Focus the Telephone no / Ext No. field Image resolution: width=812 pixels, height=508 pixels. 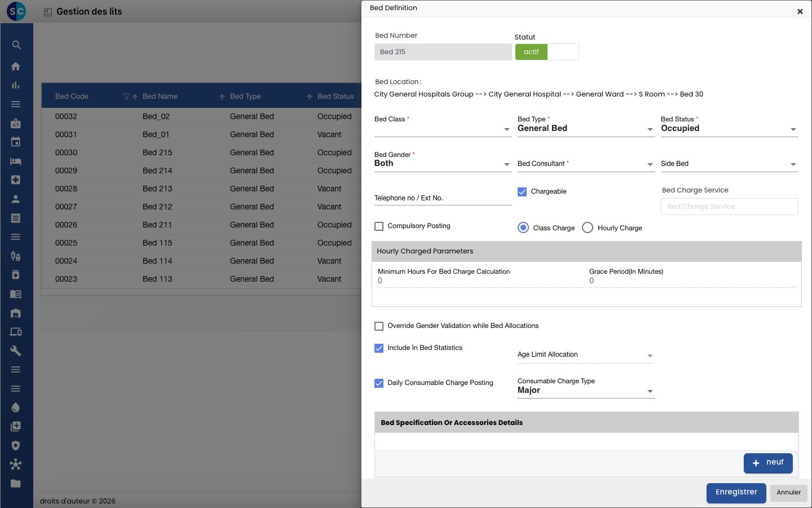pos(443,198)
